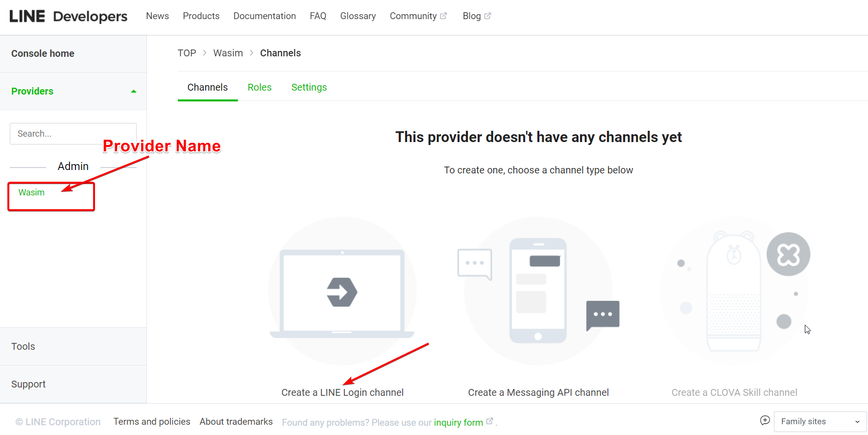
Task: Click the LINE Login laptop illustration
Action: 342,291
